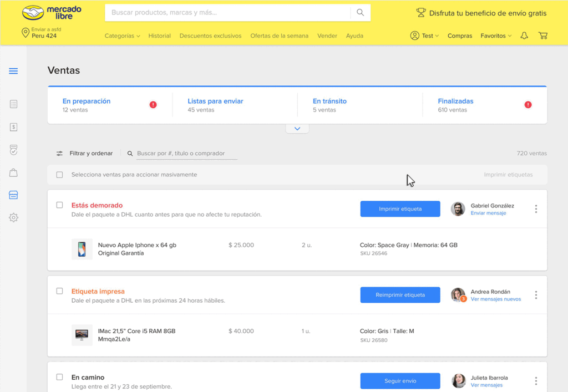Click the iPhone product thumbnail
The image size is (568, 392).
(82, 249)
